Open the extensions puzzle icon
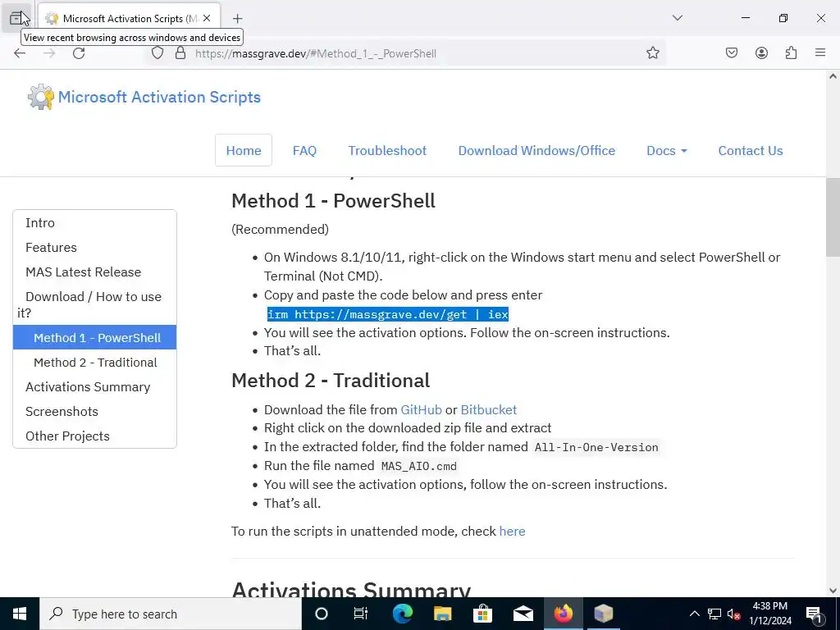The height and width of the screenshot is (630, 840). coord(791,53)
